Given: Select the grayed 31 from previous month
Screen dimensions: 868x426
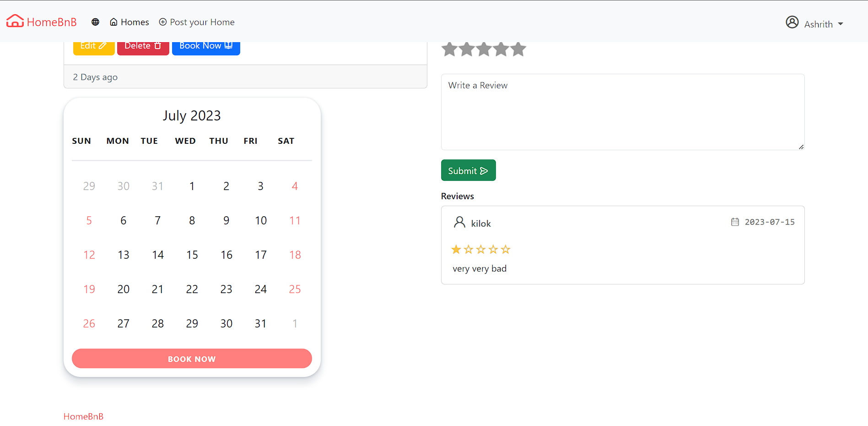Looking at the screenshot, I should (x=157, y=186).
